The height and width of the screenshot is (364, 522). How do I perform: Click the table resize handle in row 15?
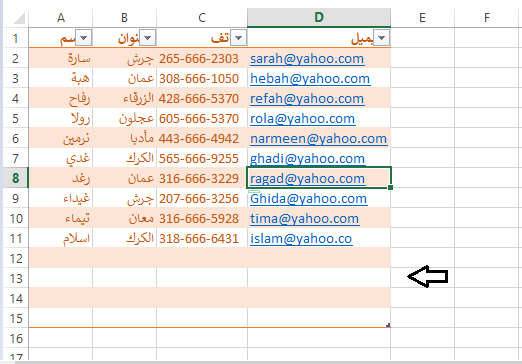click(x=388, y=325)
